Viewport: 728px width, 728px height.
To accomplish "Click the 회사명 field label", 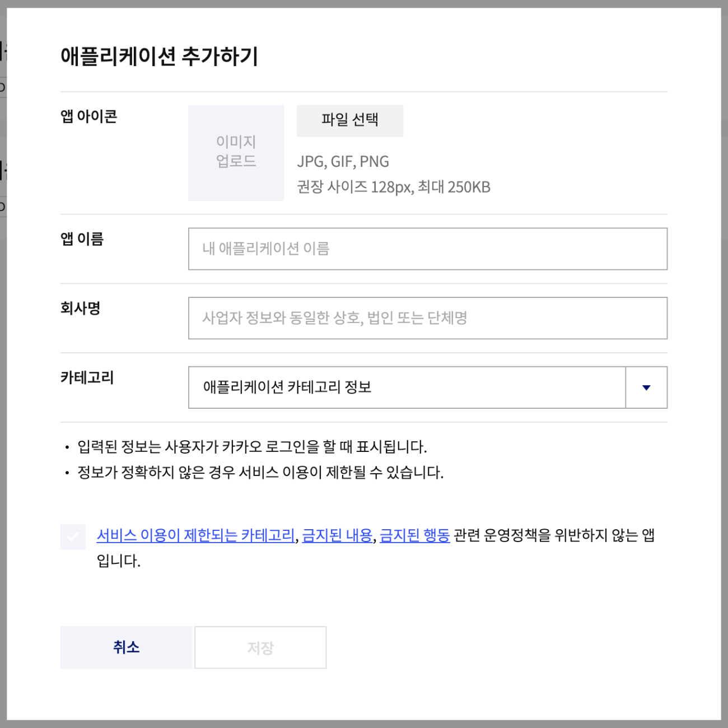I will pos(81,308).
